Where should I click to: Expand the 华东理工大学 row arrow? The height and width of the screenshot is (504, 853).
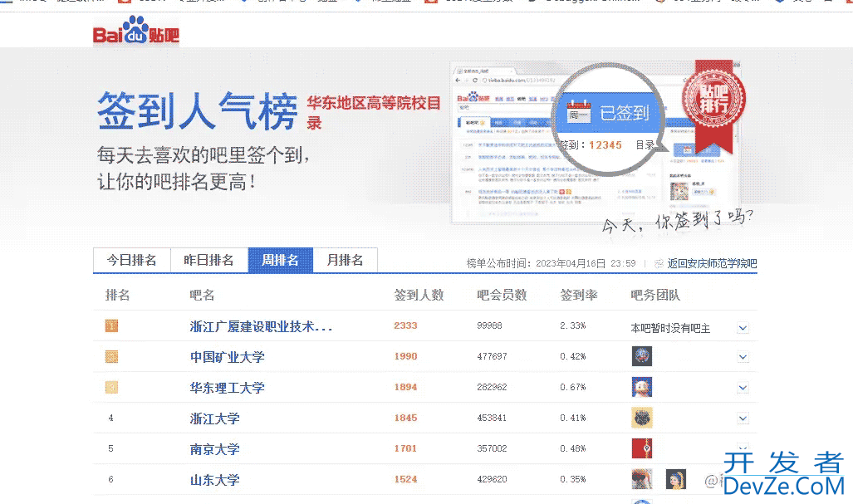[x=743, y=388]
